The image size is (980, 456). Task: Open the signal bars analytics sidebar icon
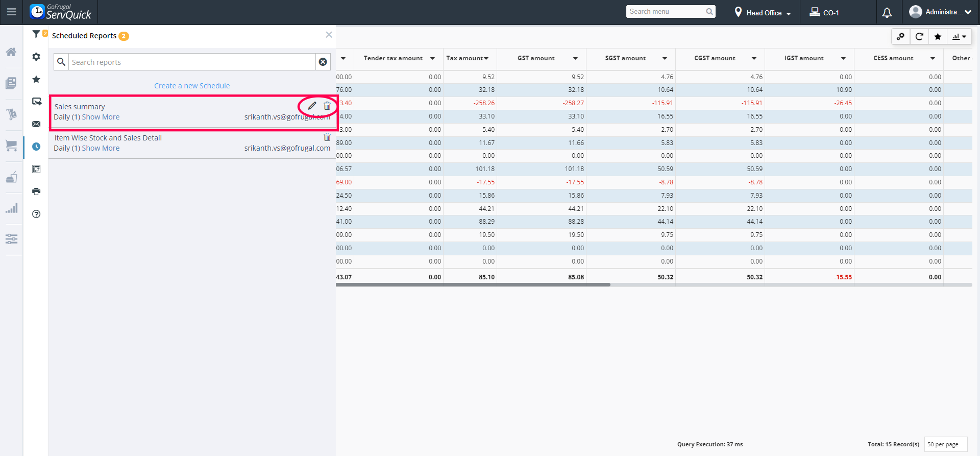point(11,208)
